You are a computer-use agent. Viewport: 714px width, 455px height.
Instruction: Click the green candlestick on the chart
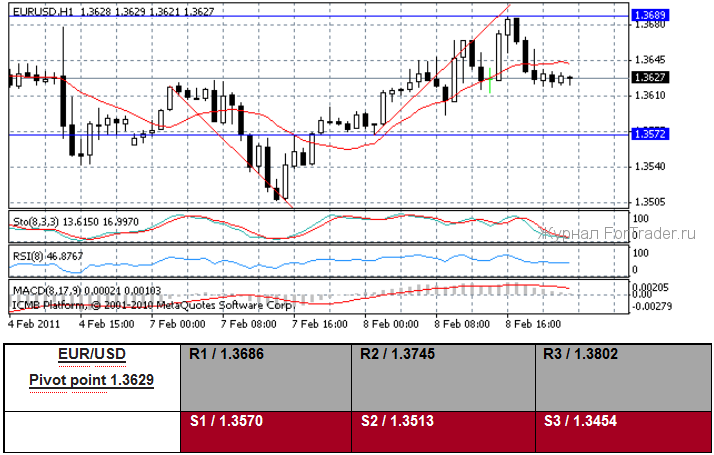[490, 84]
